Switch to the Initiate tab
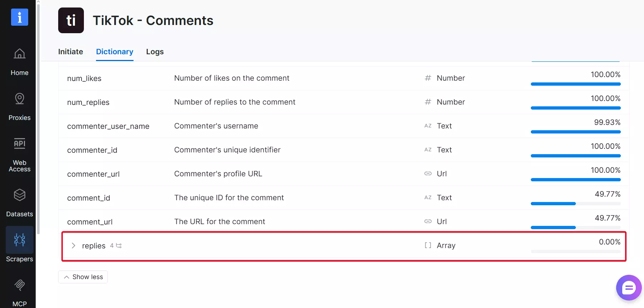This screenshot has height=308, width=644. 70,51
